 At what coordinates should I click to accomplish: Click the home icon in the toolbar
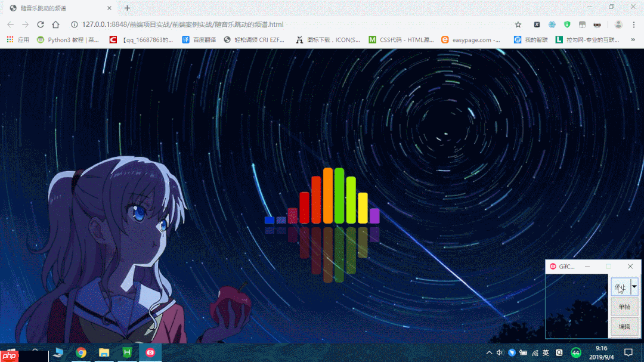point(56,24)
